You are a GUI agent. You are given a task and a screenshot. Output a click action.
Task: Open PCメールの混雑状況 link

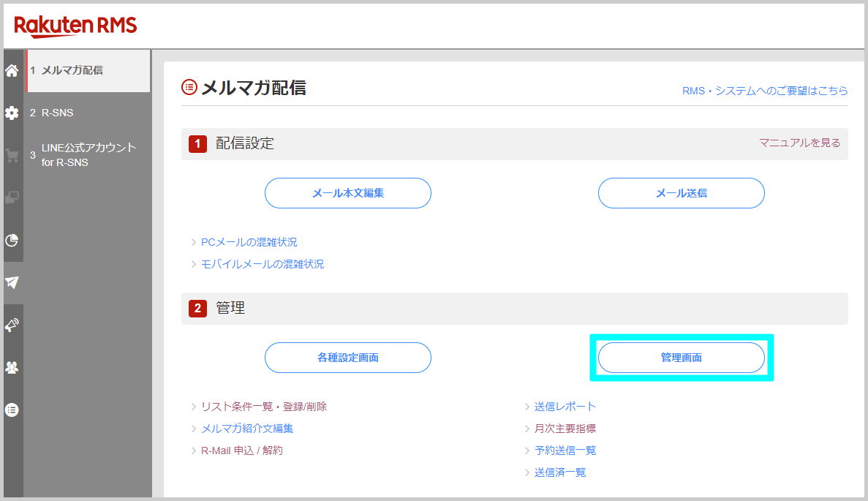(249, 242)
